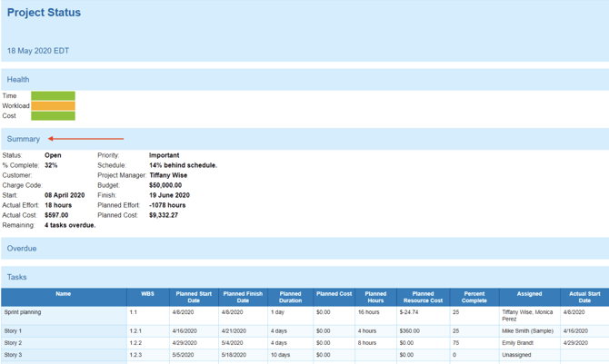This screenshot has height=364, width=609.
Task: Select the Story 3 task name
Action: [13, 355]
